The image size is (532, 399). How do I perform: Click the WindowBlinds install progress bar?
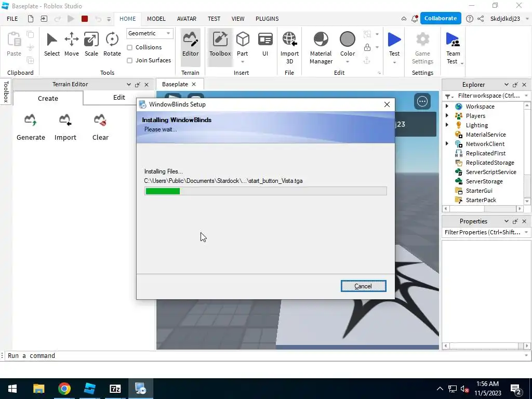click(x=265, y=191)
